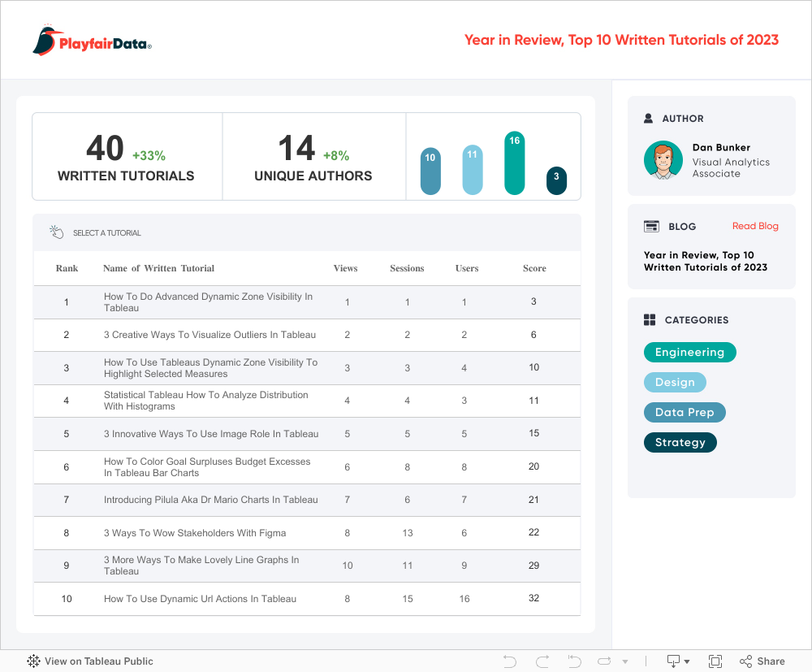Expand the refresh options dropdown arrow
Screen dimensions: 812x672
624,661
